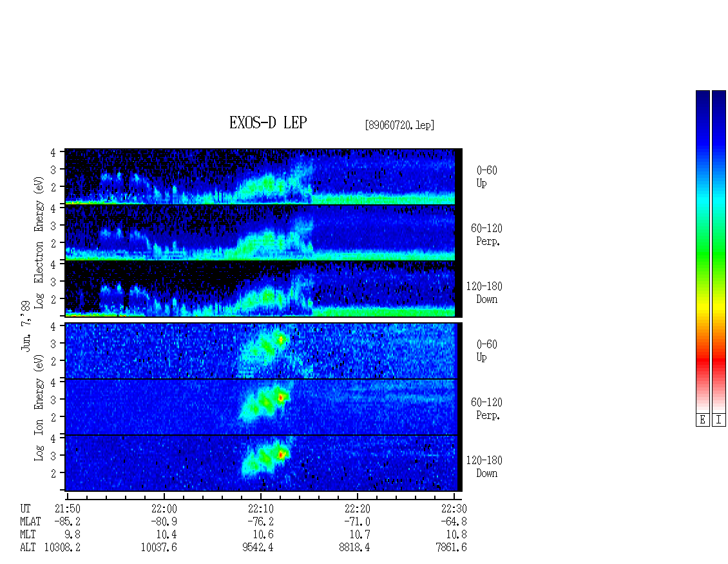The height and width of the screenshot is (564, 728).
Task: Click the ALT value 10308.2
Action: (62, 548)
